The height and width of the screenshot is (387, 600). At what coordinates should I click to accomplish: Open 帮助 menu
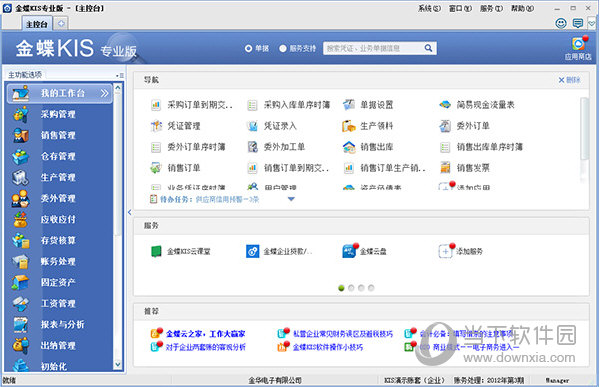click(522, 8)
